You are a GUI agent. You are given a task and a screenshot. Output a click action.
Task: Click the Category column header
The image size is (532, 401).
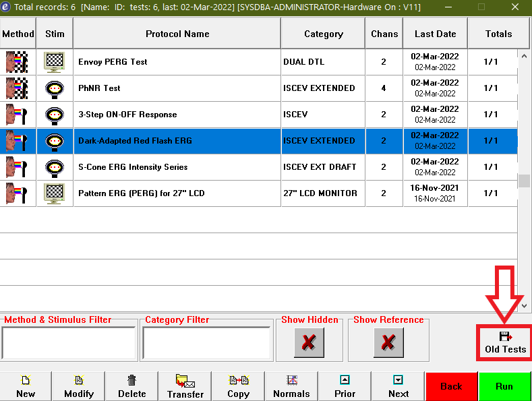pos(324,34)
